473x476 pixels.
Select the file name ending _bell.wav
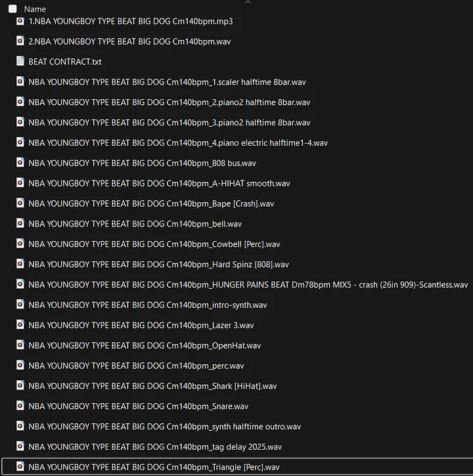[x=135, y=224]
